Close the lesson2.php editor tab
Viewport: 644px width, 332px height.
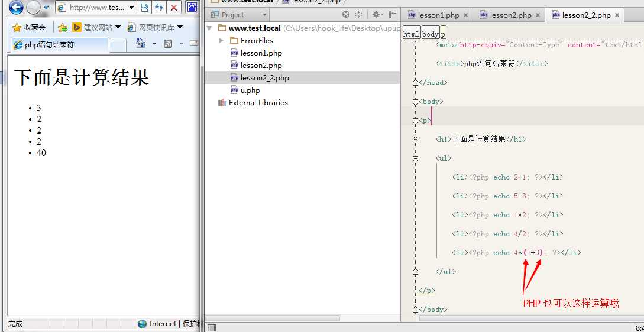[538, 15]
